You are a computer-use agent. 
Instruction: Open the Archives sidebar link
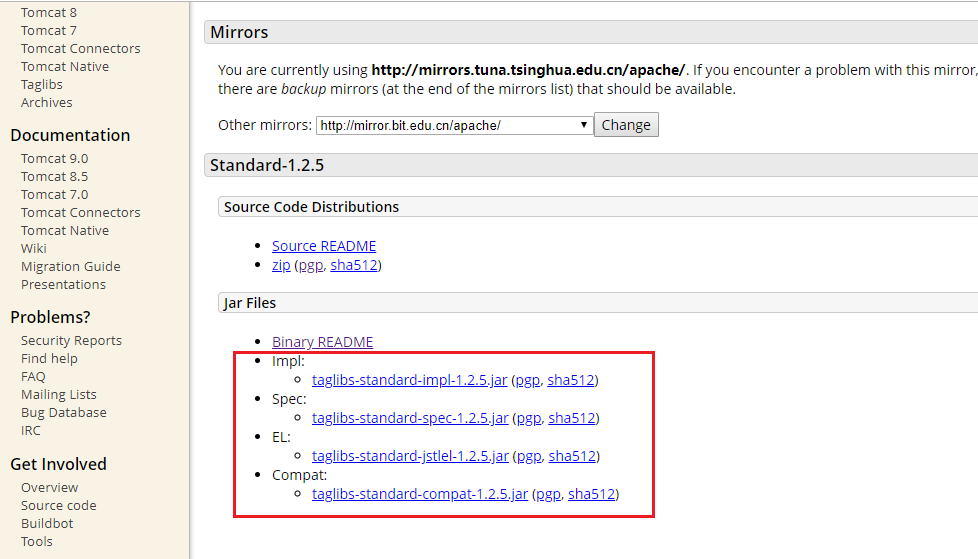coord(47,102)
